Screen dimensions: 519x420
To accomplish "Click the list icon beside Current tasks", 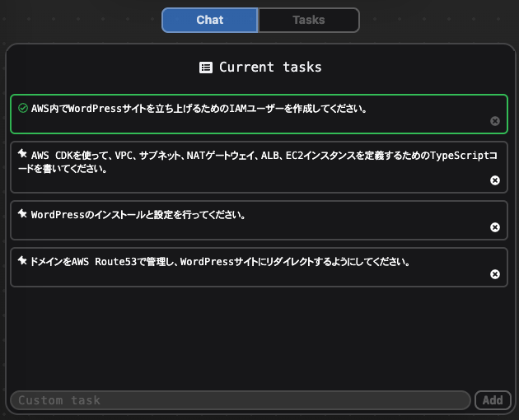I will [x=206, y=68].
